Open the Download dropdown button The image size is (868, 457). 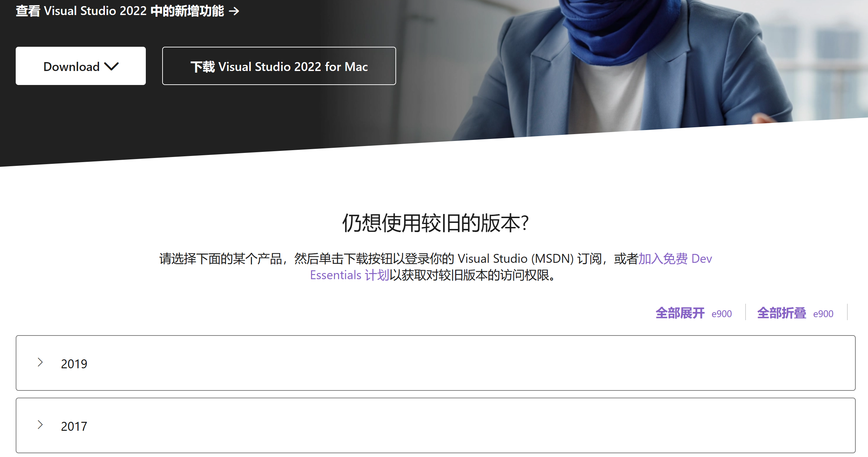pos(81,66)
